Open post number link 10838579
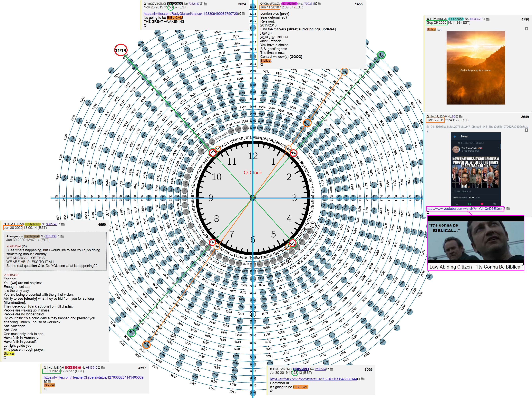The height and width of the screenshot is (398, 532). [x=476, y=19]
